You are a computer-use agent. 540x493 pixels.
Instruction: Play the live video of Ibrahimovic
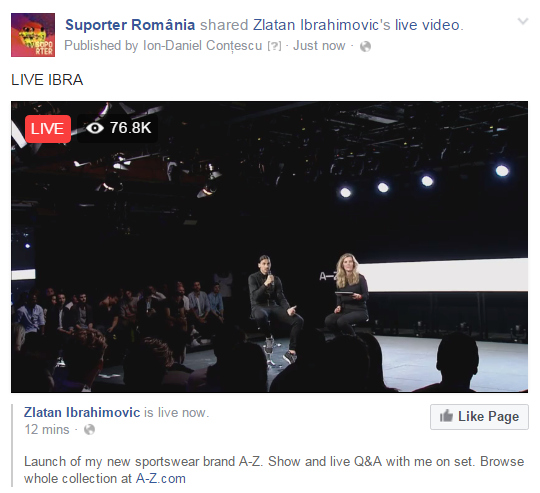tap(269, 247)
